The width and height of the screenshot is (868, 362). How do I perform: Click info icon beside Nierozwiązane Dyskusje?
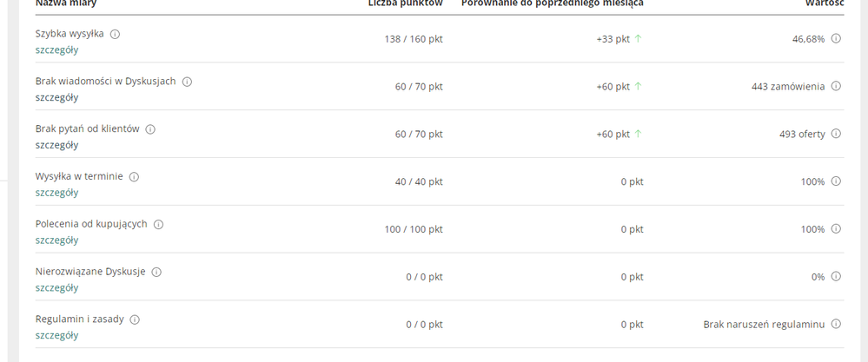pyautogui.click(x=156, y=272)
